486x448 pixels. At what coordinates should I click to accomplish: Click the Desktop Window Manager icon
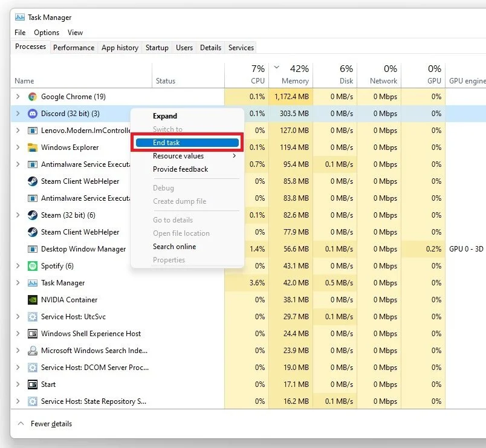tap(32, 249)
